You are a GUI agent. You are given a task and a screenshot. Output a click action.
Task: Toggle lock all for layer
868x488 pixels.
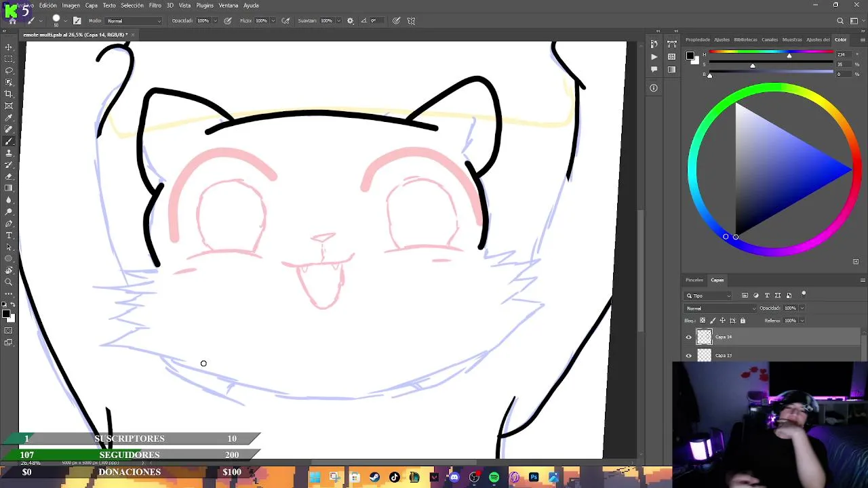[743, 321]
